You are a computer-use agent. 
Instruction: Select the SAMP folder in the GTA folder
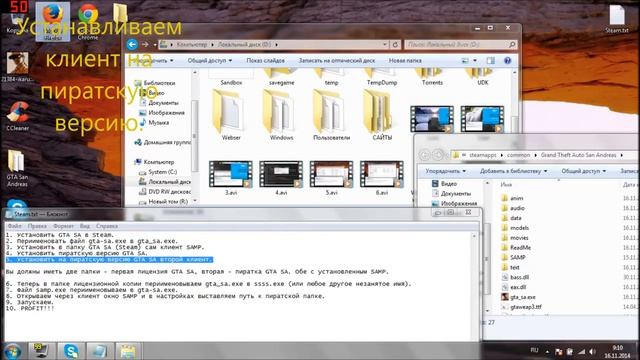click(x=513, y=257)
